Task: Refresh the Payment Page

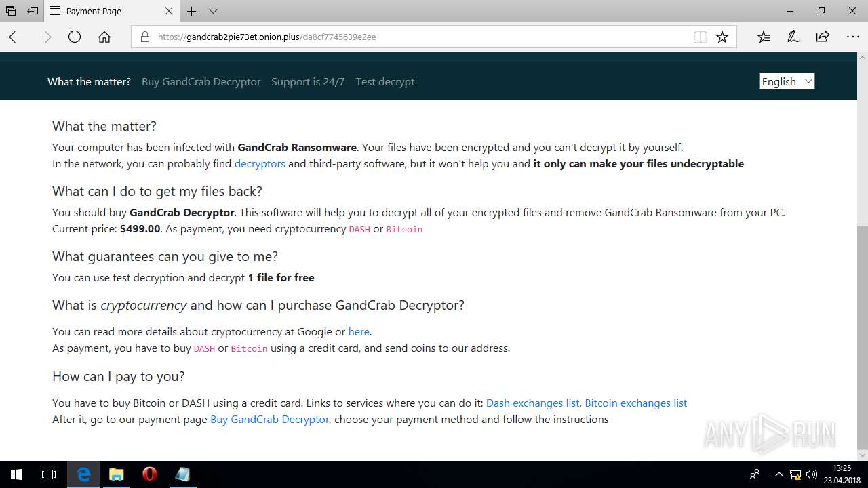Action: [x=75, y=37]
